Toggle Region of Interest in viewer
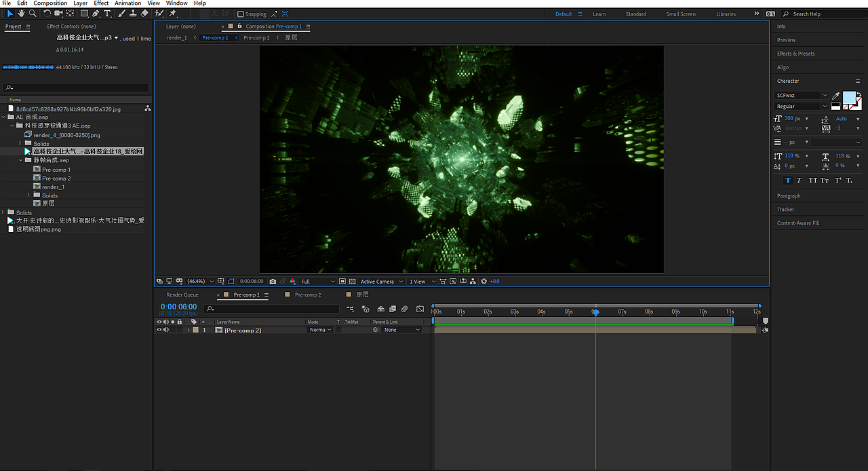 point(342,281)
